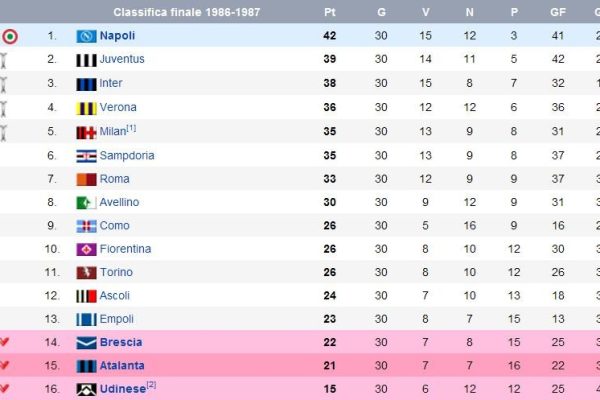600x400 pixels.
Task: Open the Roma team link
Action: tap(114, 179)
